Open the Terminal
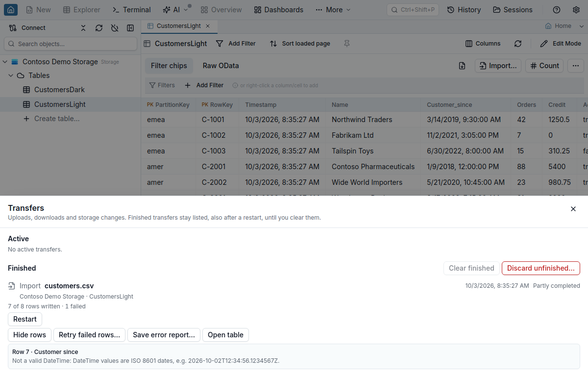Screen dimensions: 588x379 131,10
